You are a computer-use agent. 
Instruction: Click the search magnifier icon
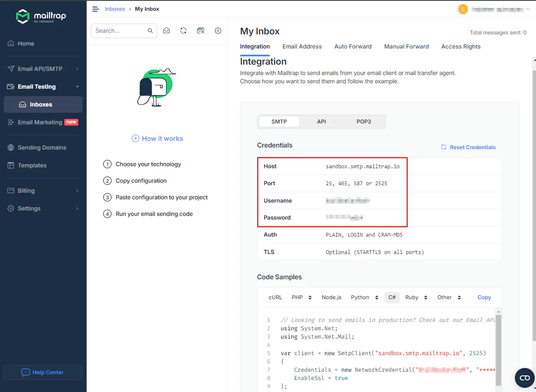click(150, 31)
